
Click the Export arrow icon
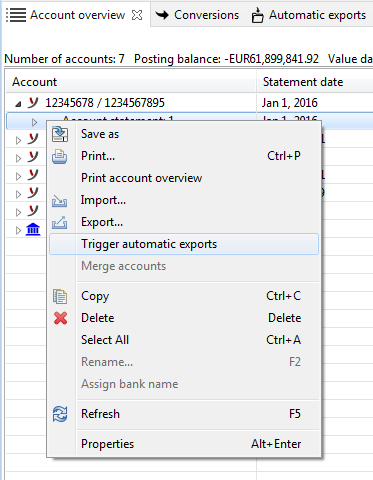point(59,223)
